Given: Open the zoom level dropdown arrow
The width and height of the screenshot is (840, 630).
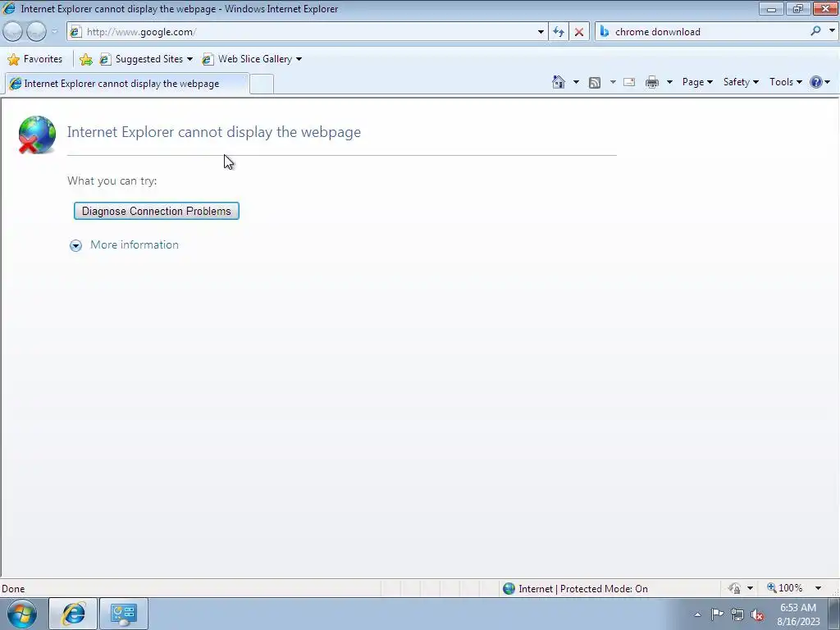Looking at the screenshot, I should (x=818, y=588).
